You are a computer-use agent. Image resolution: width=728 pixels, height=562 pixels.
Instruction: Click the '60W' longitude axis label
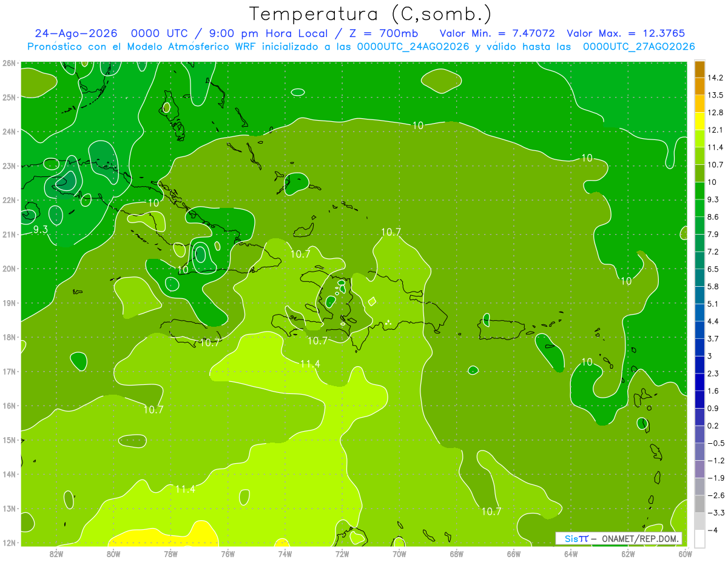click(685, 554)
